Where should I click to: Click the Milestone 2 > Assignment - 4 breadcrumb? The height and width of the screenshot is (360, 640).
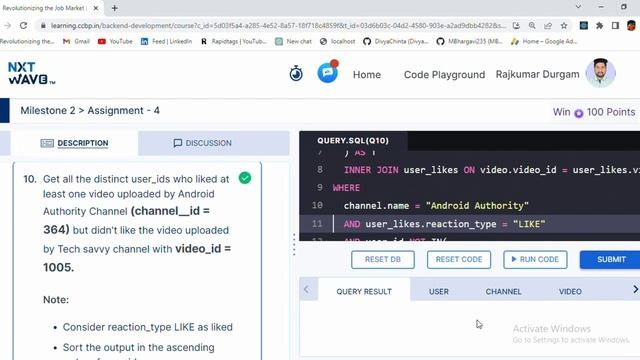90,111
